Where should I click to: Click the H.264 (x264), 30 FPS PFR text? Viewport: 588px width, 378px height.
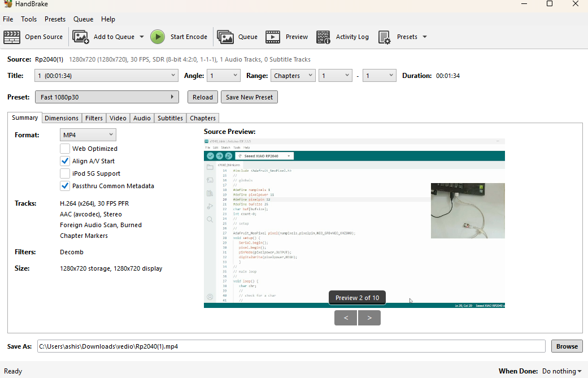pos(94,203)
